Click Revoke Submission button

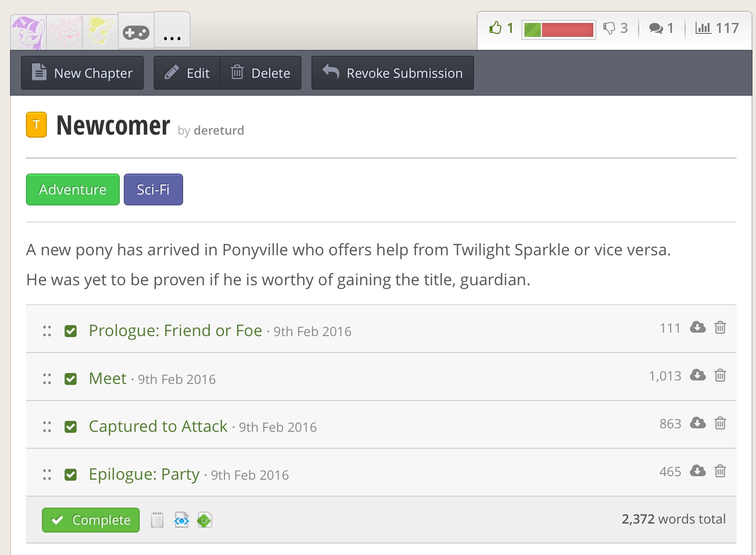point(393,73)
